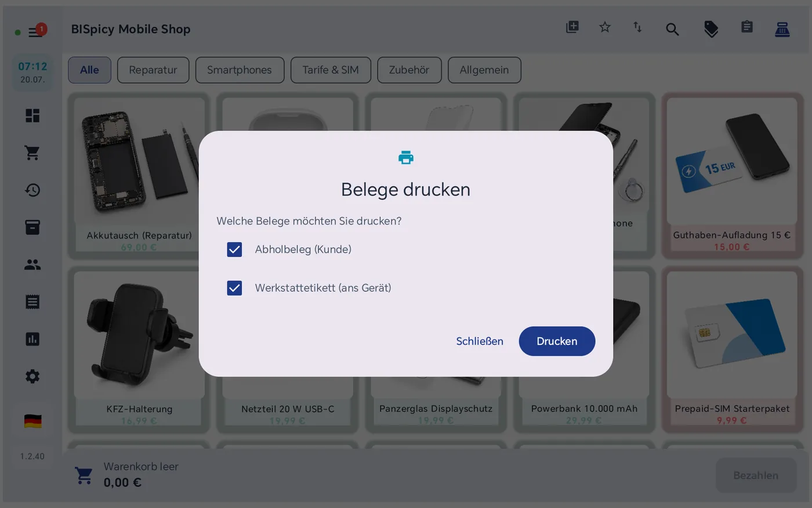Open inventory box icon in sidebar

pyautogui.click(x=32, y=227)
